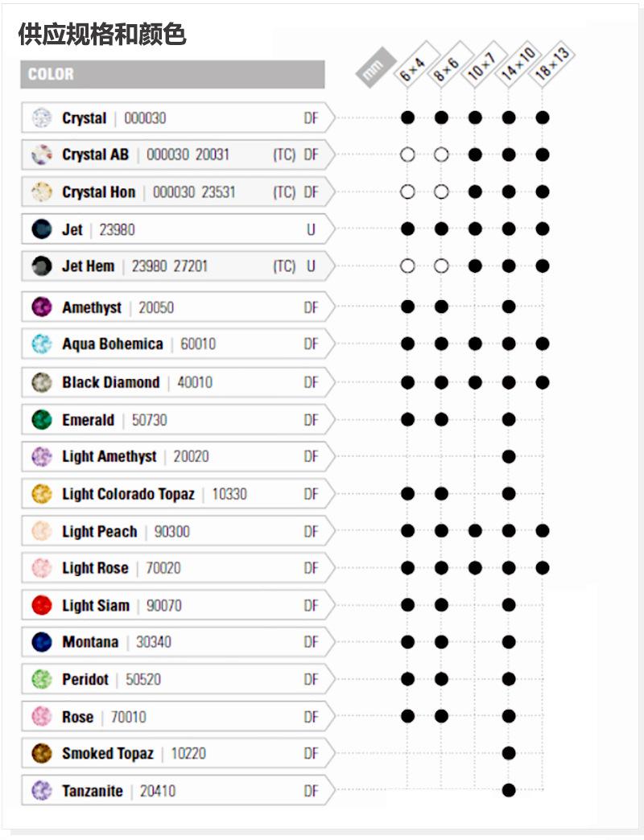The height and width of the screenshot is (840, 644).
Task: Select the Smoked Topaz row label
Action: point(108,754)
